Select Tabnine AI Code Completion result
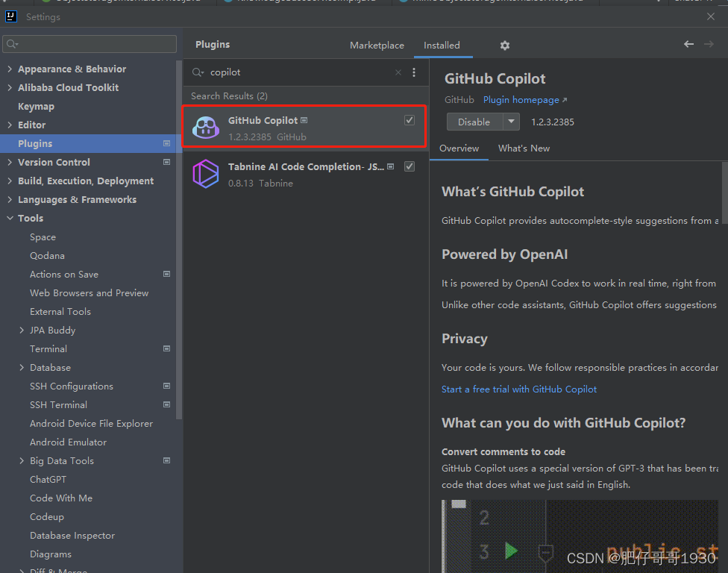 pyautogui.click(x=304, y=174)
